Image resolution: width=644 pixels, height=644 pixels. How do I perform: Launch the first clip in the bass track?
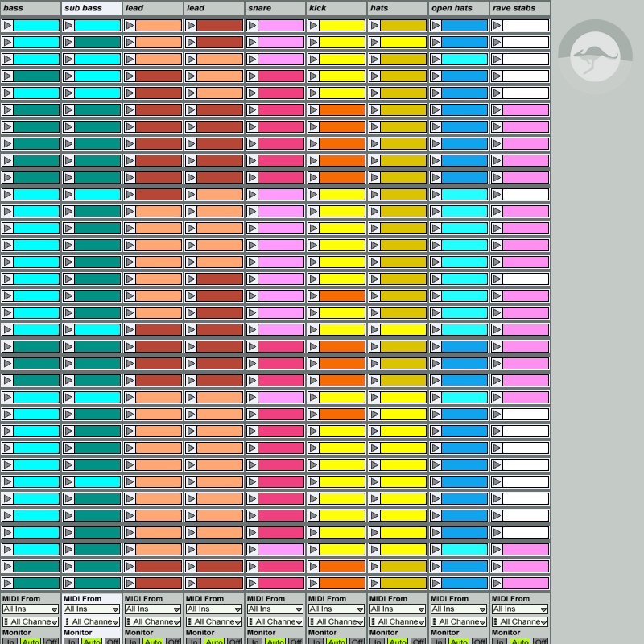(x=7, y=25)
